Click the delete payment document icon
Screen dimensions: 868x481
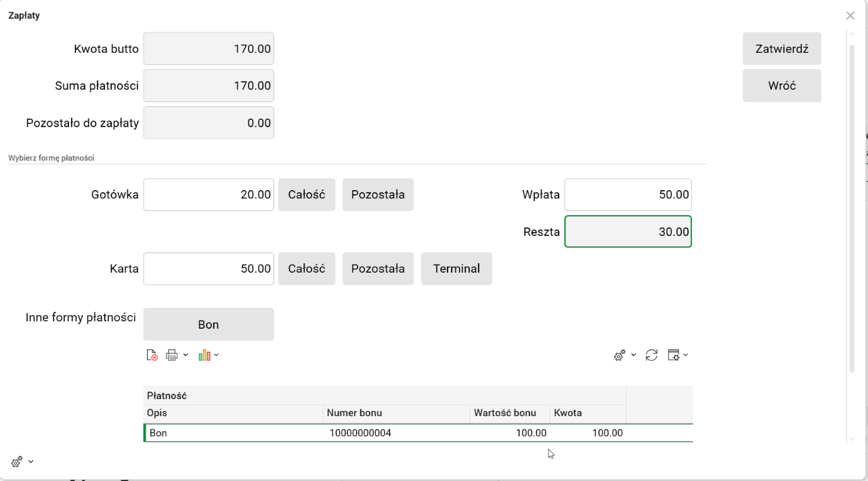(152, 355)
